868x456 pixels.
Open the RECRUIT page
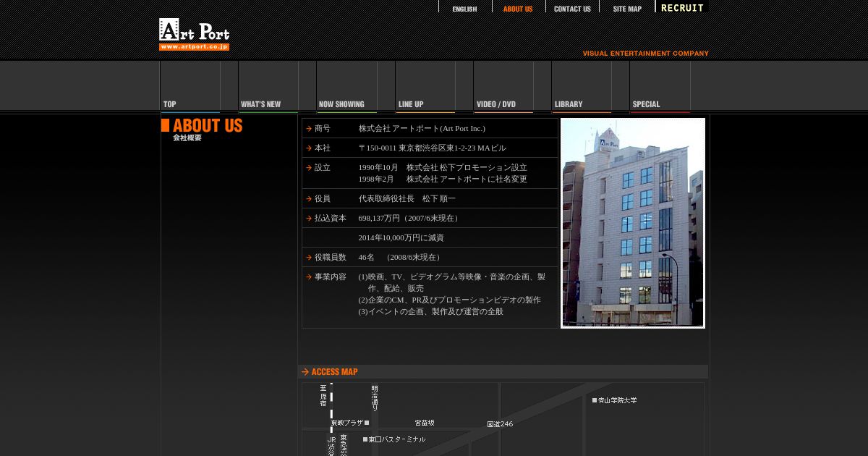pos(682,8)
